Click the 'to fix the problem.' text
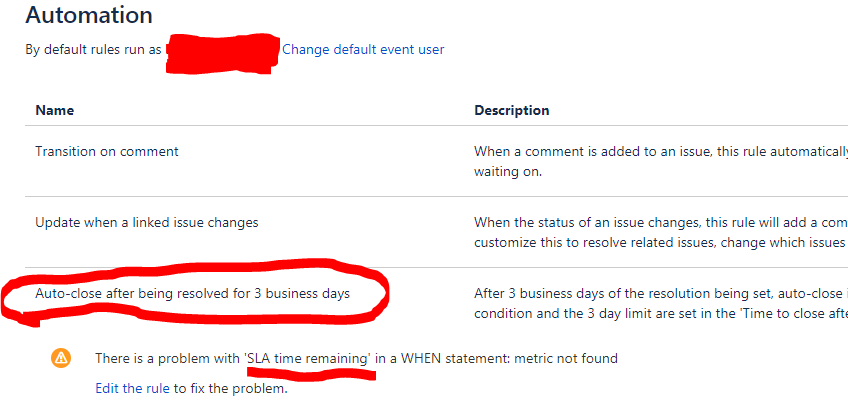This screenshot has width=848, height=401. [x=230, y=389]
